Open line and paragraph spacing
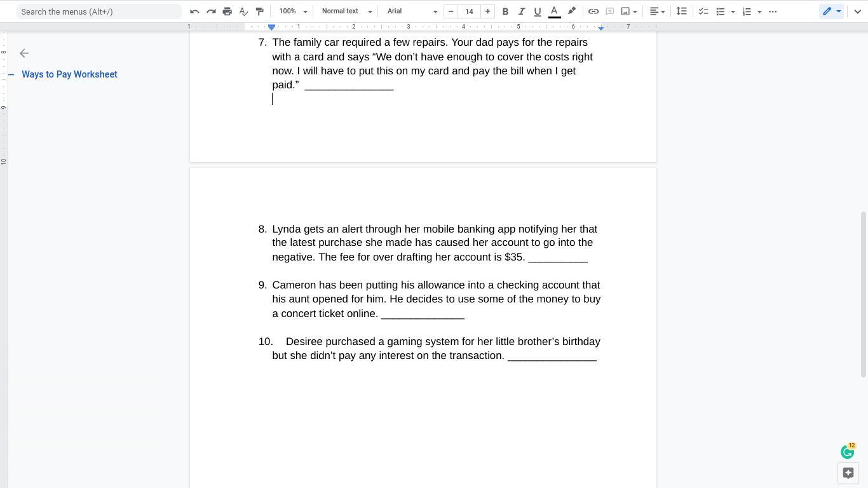This screenshot has width=868, height=488. (681, 11)
